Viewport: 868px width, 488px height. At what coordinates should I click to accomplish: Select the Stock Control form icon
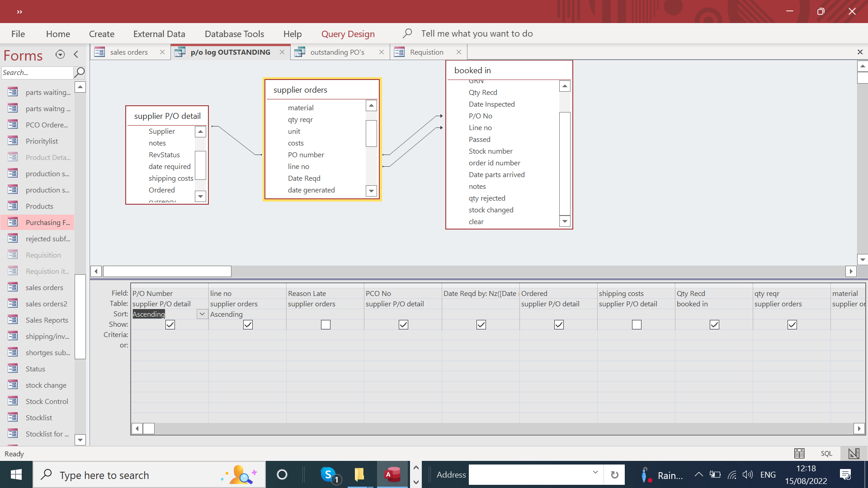click(13, 401)
